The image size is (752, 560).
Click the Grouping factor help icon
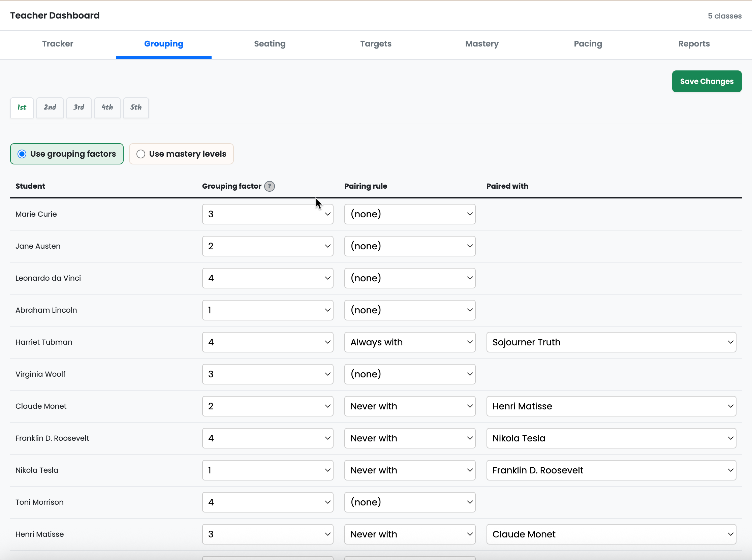[270, 186]
